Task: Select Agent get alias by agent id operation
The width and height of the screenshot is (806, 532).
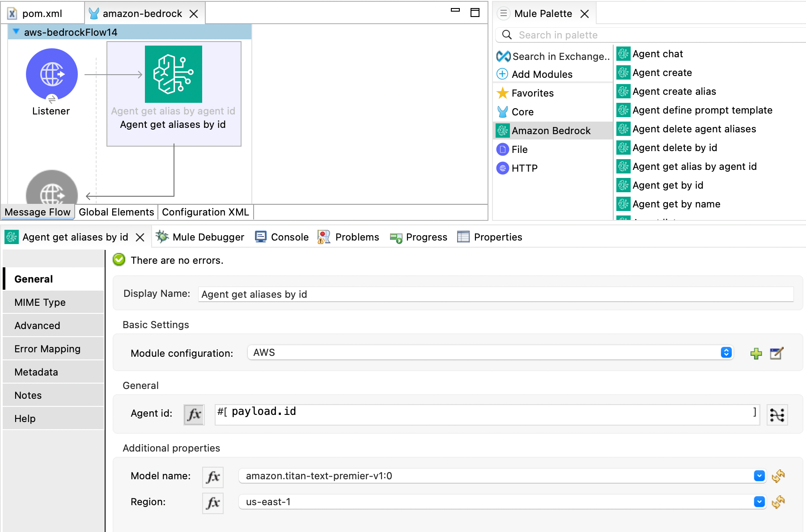Action: [687, 166]
